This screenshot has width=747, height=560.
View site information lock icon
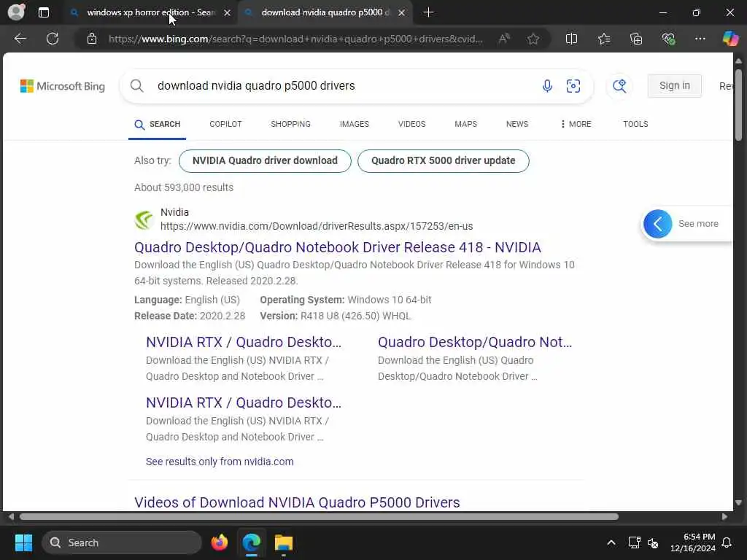92,39
